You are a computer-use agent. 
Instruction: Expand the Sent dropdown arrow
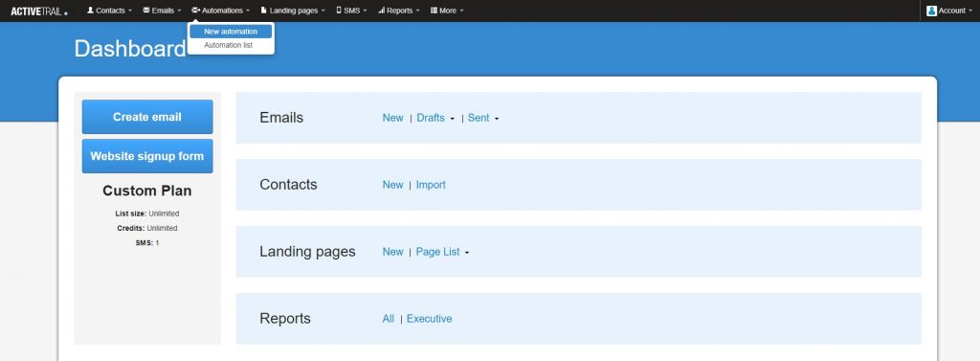pyautogui.click(x=497, y=119)
